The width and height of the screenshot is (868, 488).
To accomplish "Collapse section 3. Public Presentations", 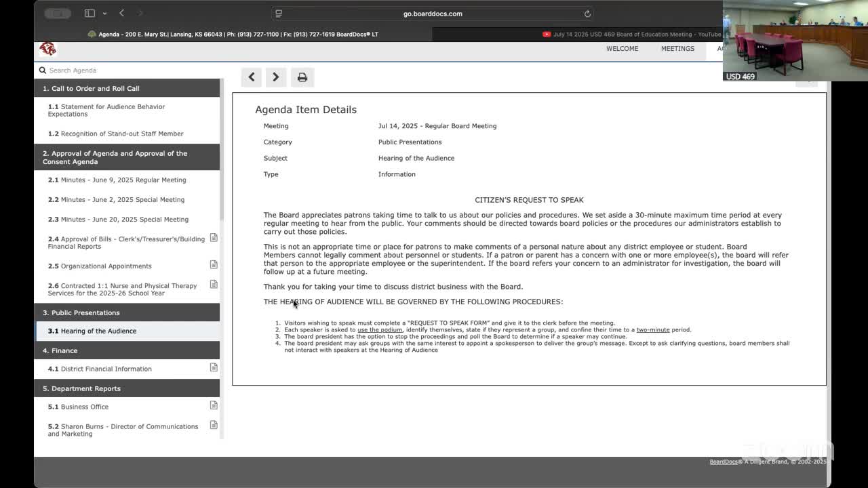I will point(127,312).
